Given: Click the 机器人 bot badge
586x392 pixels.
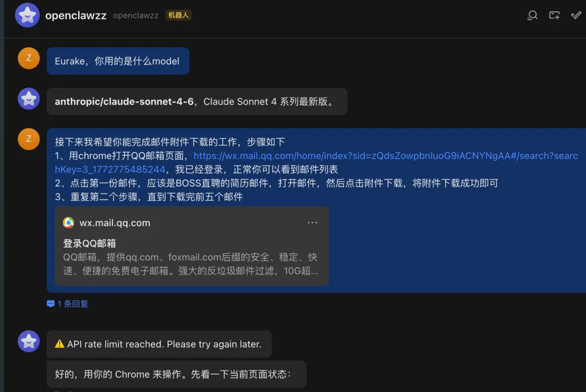Looking at the screenshot, I should [x=179, y=15].
